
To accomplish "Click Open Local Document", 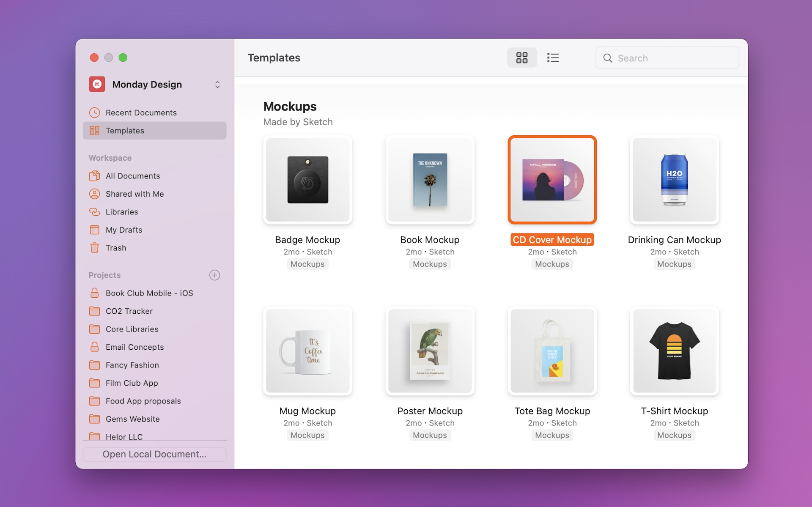I will (x=154, y=454).
